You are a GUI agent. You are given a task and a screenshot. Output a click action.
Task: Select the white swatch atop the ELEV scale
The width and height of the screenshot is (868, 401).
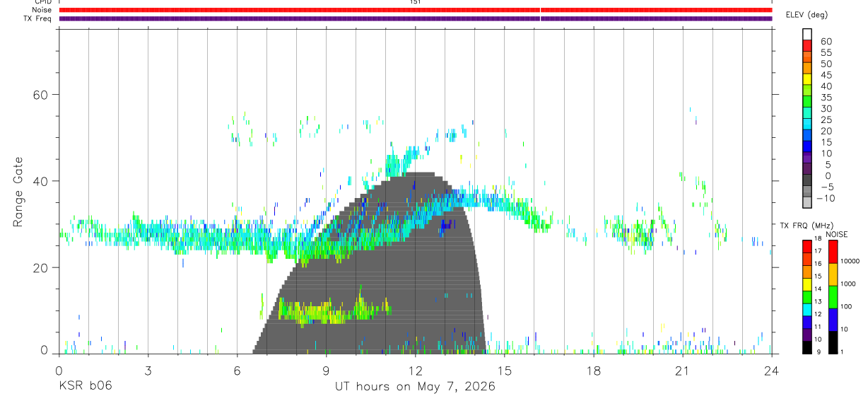tap(807, 35)
